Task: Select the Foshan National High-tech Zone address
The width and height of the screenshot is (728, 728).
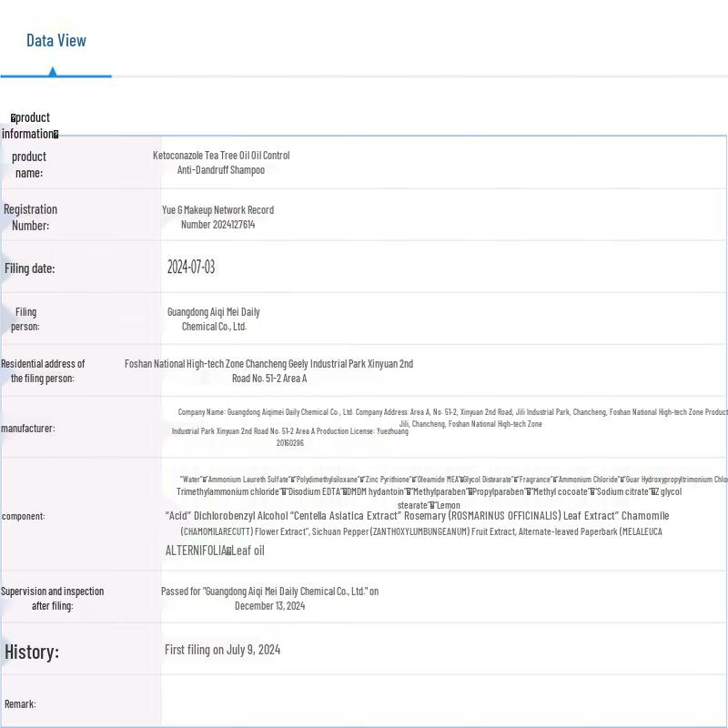Action: tap(268, 371)
